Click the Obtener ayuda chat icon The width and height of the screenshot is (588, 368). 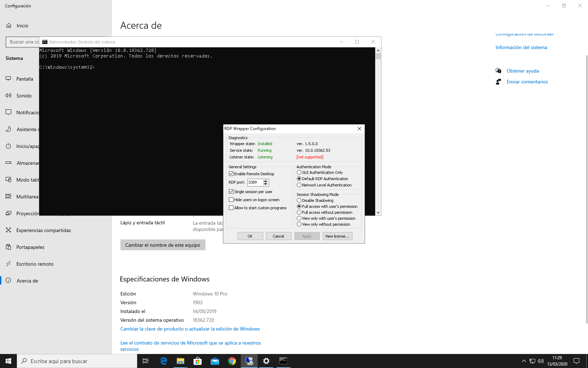(498, 71)
